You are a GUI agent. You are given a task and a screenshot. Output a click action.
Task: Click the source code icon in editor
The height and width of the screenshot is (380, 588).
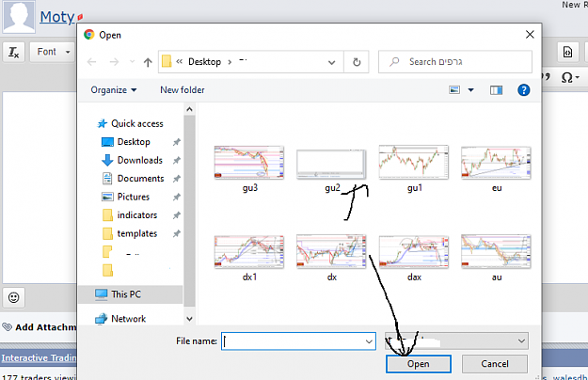tap(567, 52)
